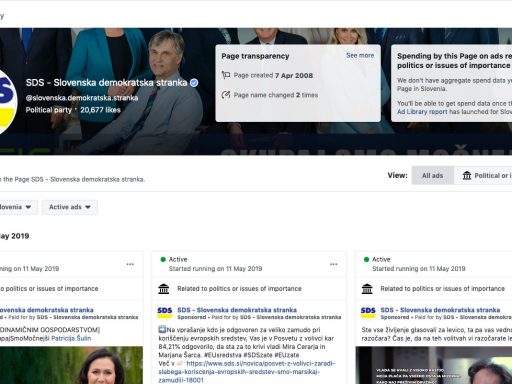Screen dimensions: 512x384
Task: Click the politics building icon on the levico ad
Action: (x=367, y=289)
